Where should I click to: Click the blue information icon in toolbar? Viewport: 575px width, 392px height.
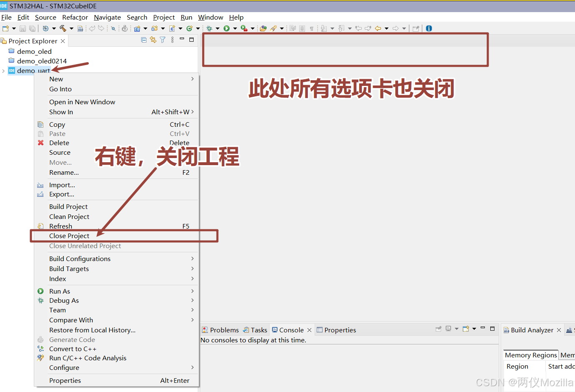[x=429, y=28]
